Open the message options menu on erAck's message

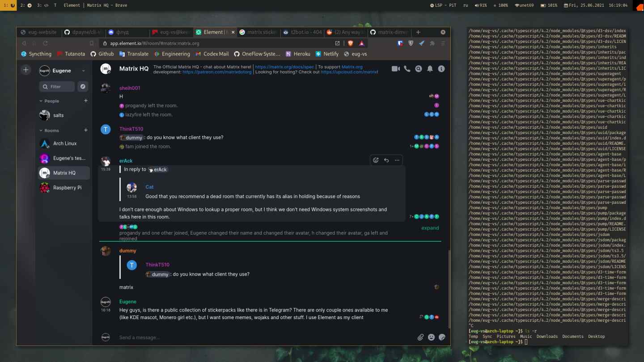pyautogui.click(x=397, y=160)
